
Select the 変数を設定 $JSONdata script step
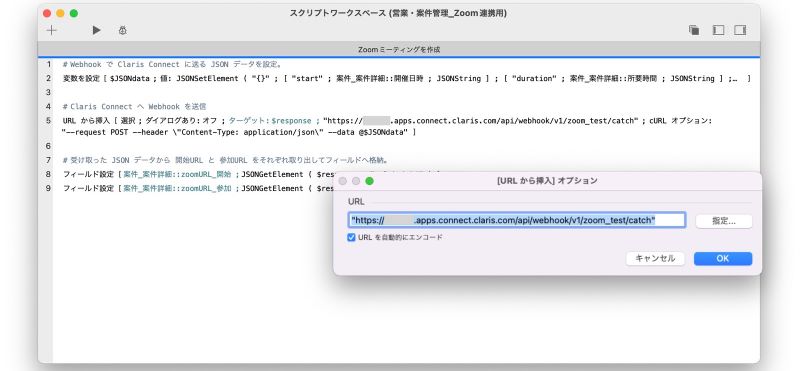tap(407, 79)
